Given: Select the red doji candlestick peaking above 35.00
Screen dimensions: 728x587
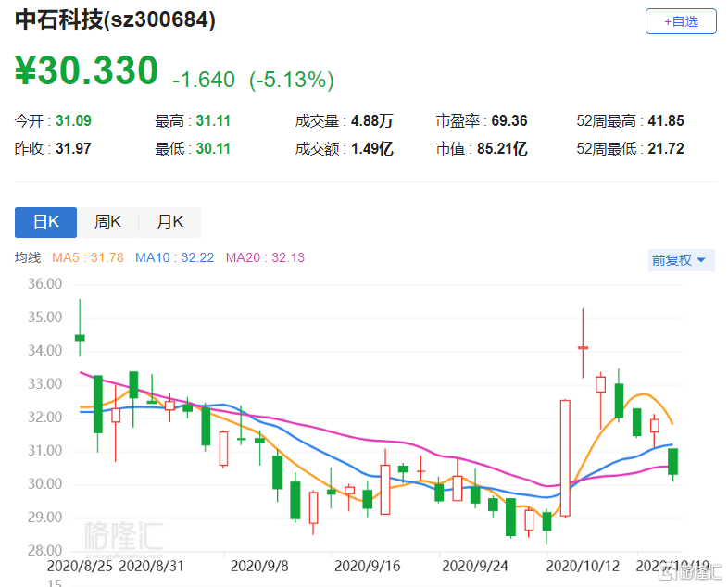Looking at the screenshot, I should pyautogui.click(x=584, y=347).
